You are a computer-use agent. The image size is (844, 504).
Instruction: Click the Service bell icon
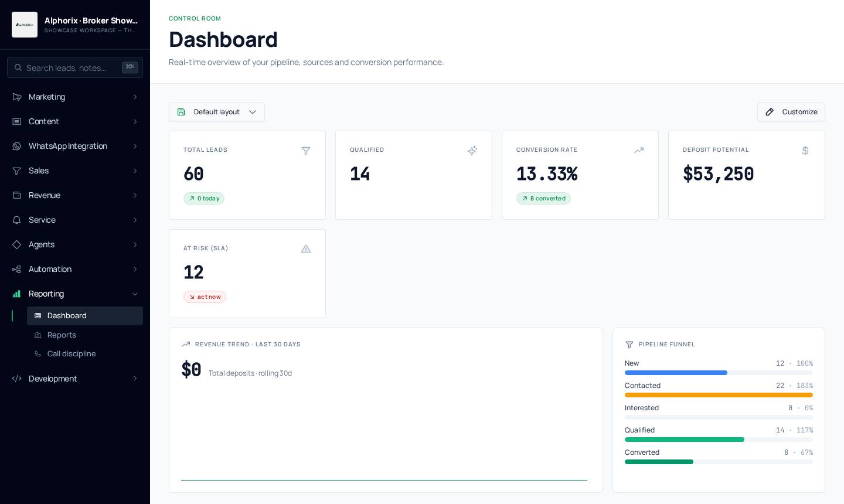click(17, 220)
